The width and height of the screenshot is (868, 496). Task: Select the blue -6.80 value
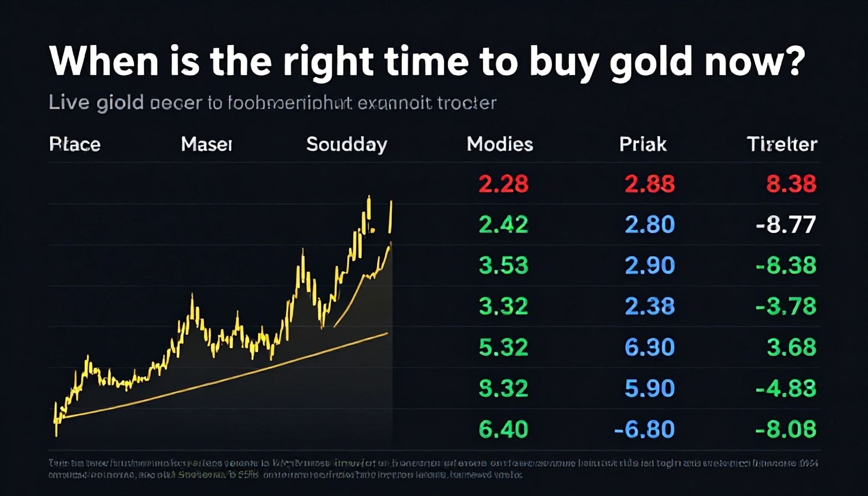pos(644,429)
